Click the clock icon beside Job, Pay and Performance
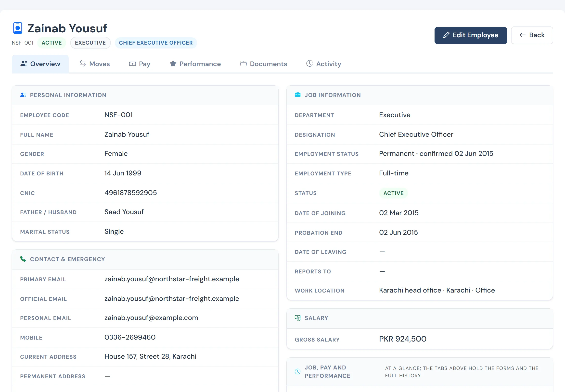The image size is (565, 392). pos(297,371)
